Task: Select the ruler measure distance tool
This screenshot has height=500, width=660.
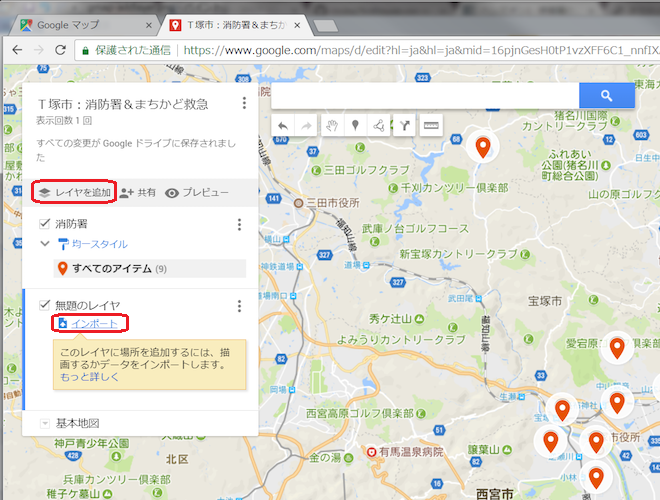Action: click(x=431, y=125)
